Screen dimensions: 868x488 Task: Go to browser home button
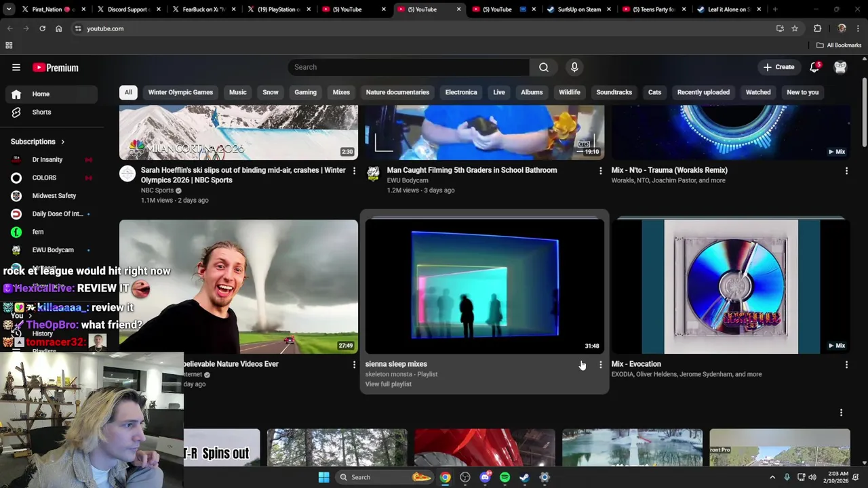[x=59, y=28]
